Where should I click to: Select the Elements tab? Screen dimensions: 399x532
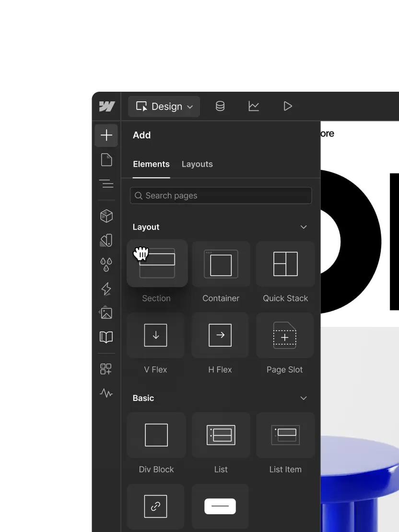[x=151, y=164]
